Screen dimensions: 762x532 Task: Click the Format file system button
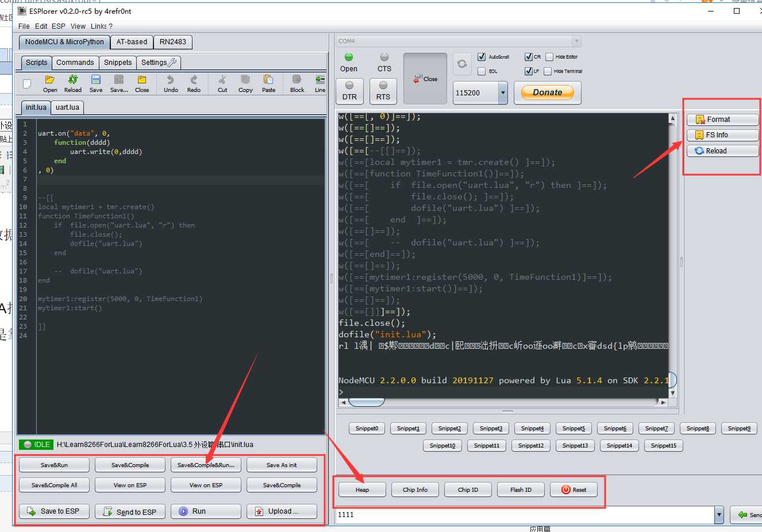tap(722, 119)
